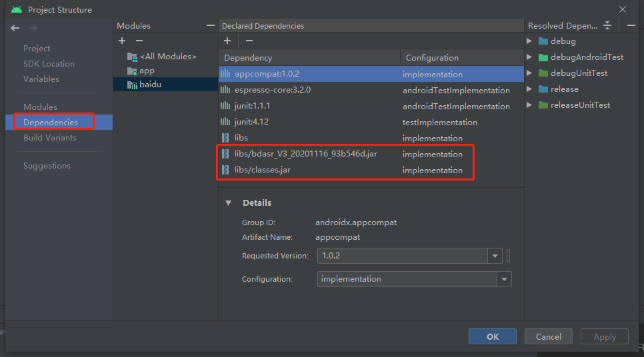The image size is (644, 357).
Task: Select the junit:1.1.1 dependency row
Action: pyautogui.click(x=371, y=106)
